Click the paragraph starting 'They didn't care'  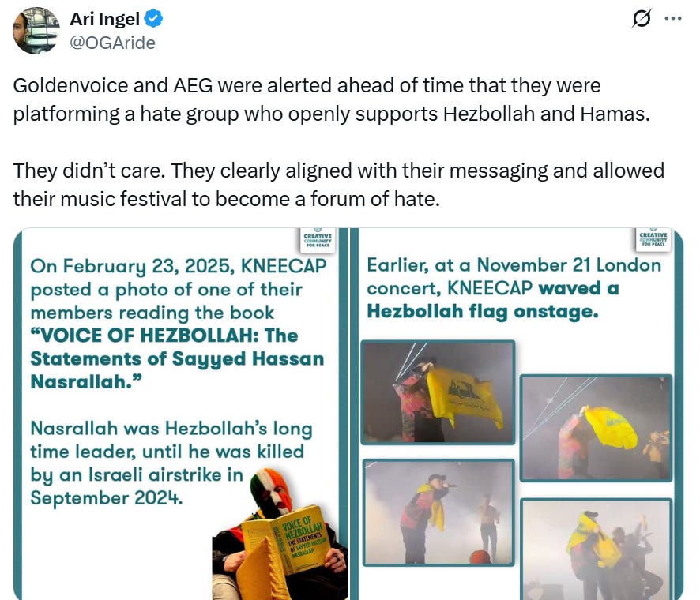pyautogui.click(x=338, y=185)
